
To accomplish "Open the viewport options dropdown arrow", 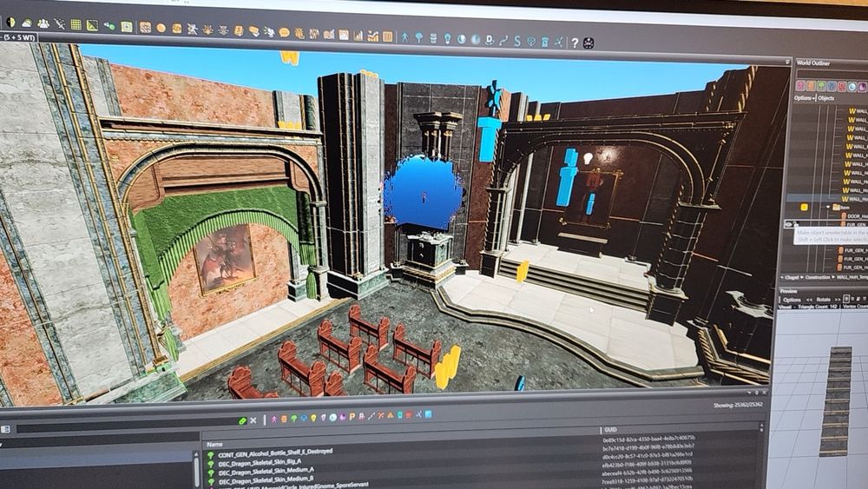I will click(x=787, y=62).
